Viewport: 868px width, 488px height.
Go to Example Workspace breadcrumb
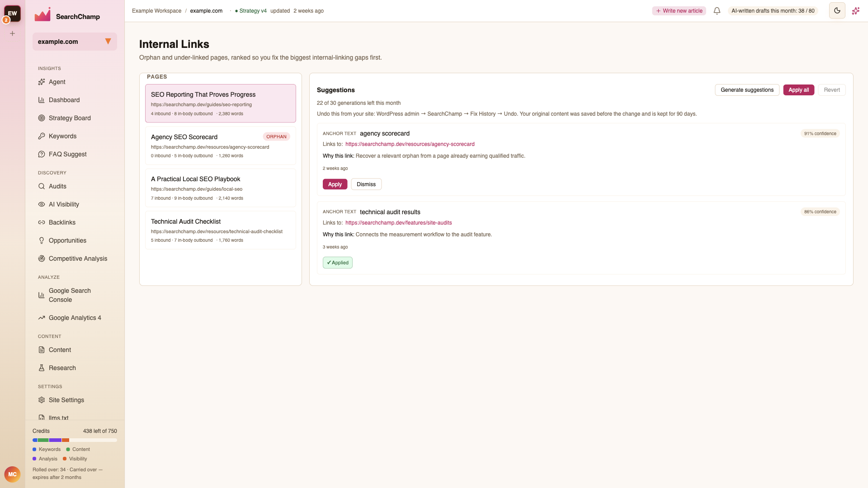click(x=156, y=11)
